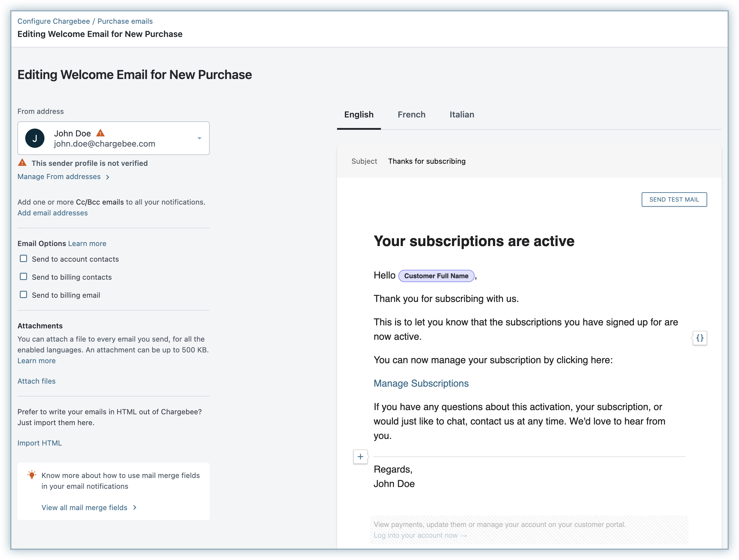Switch to the French tab
This screenshot has height=560, width=739.
(411, 114)
